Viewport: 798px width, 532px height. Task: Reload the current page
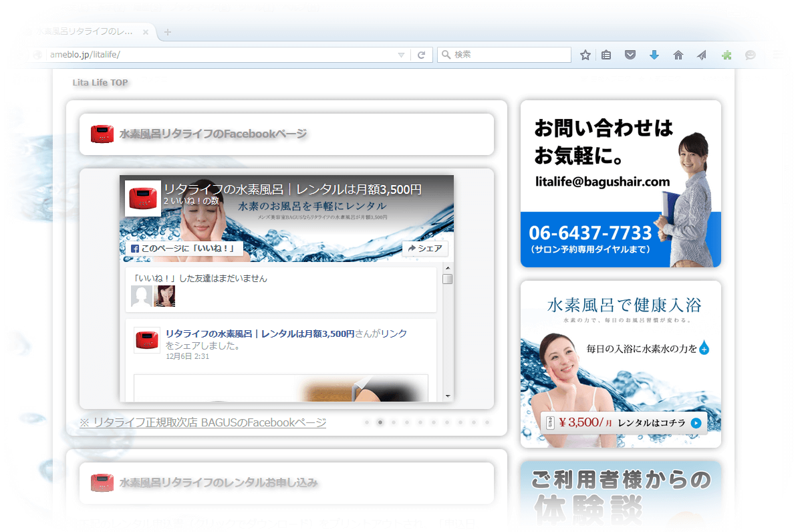[422, 55]
